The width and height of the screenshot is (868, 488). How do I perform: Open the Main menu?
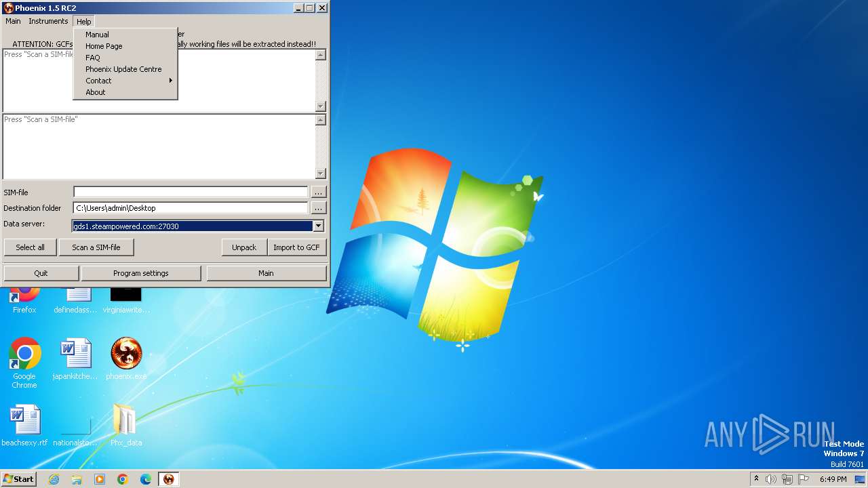point(13,21)
